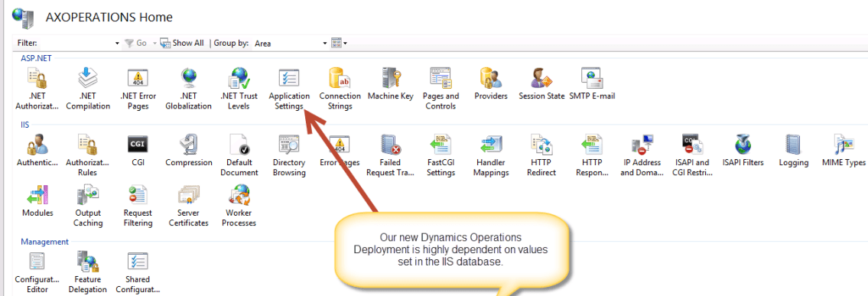Open Compression feature
868x296 pixels.
point(188,151)
